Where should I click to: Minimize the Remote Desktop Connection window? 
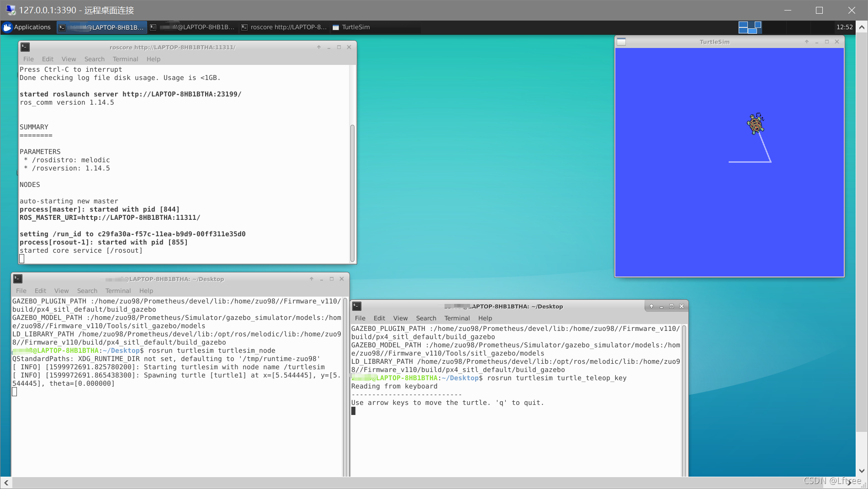tap(788, 10)
